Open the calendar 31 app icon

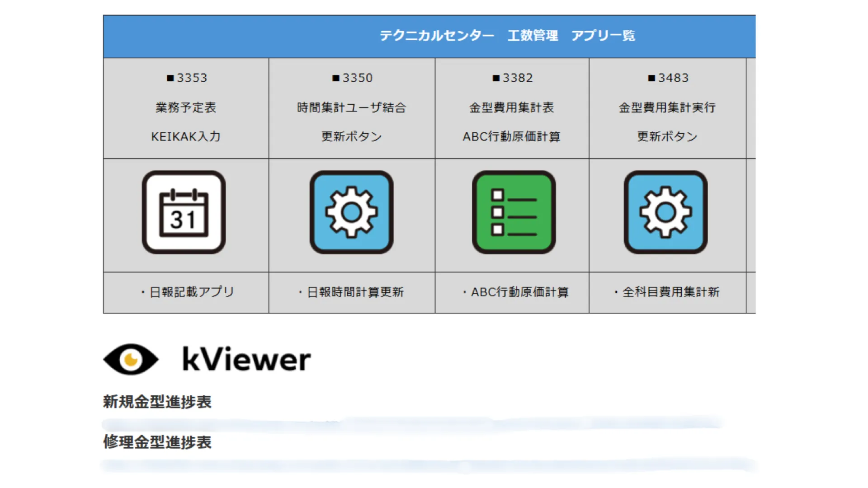(x=184, y=212)
